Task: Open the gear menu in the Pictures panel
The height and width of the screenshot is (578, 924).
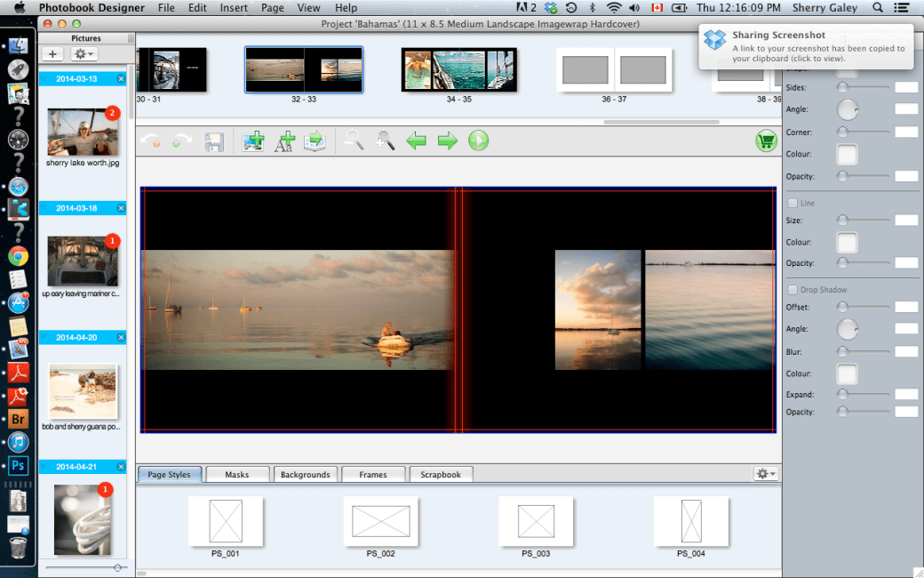Action: click(x=83, y=53)
